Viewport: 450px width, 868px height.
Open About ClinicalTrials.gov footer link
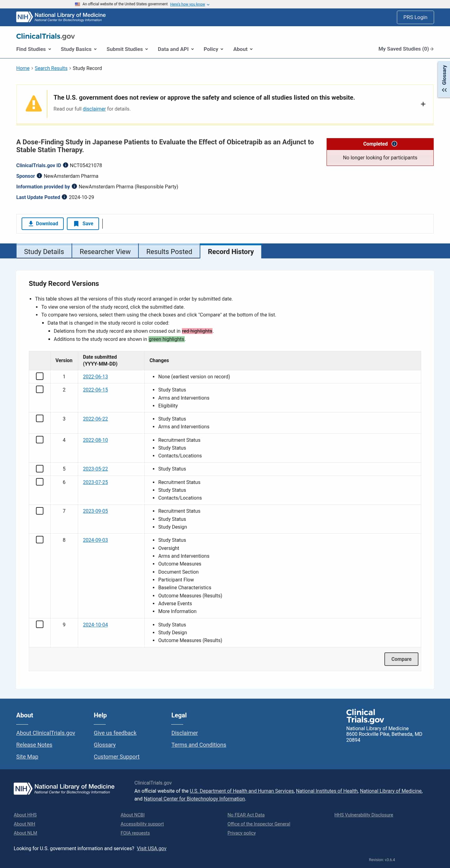pos(46,732)
